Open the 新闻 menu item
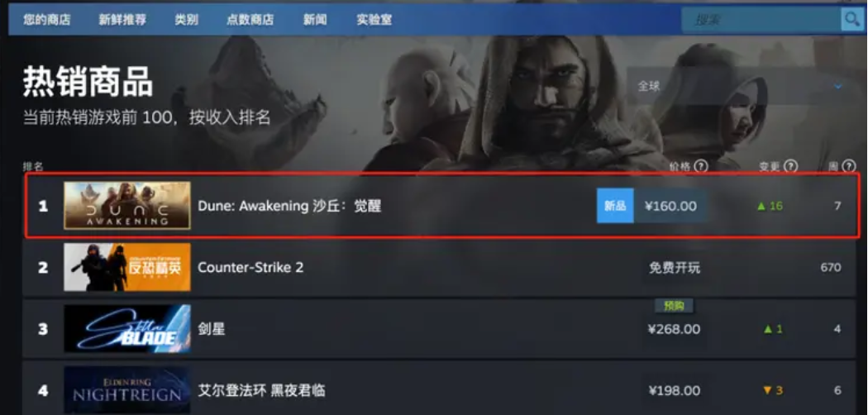Image resolution: width=868 pixels, height=415 pixels. click(315, 21)
